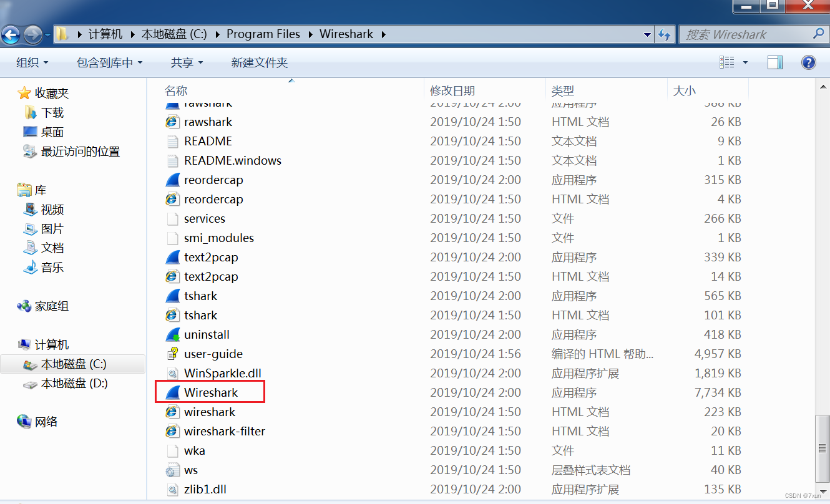Open 网络 in the navigation pane

(46, 422)
